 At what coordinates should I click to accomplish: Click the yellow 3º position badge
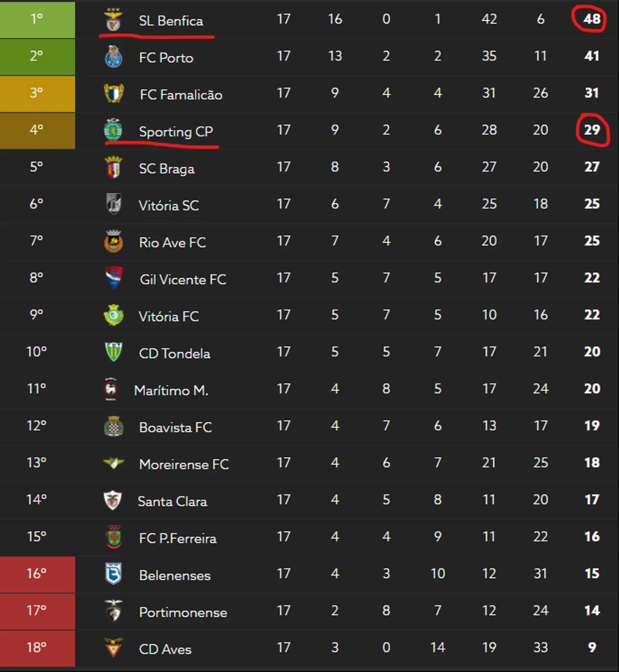(x=37, y=94)
